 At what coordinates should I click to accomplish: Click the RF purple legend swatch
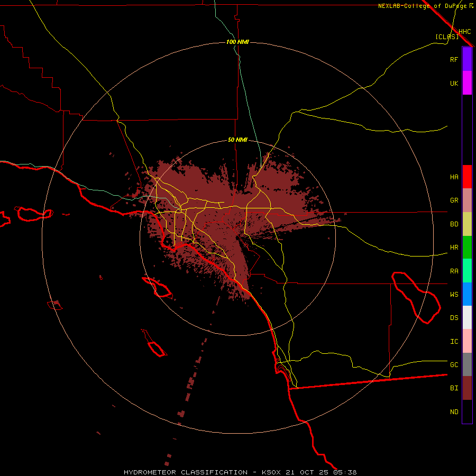click(467, 59)
